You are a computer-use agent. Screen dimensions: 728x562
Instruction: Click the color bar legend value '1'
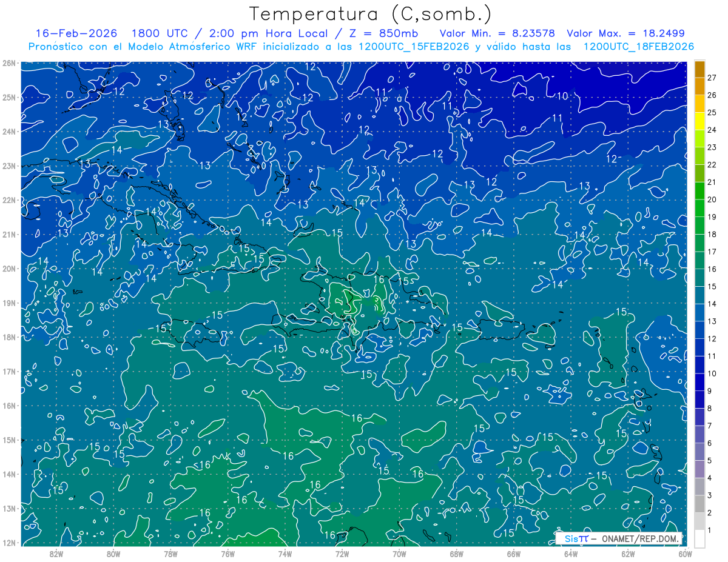tap(710, 530)
